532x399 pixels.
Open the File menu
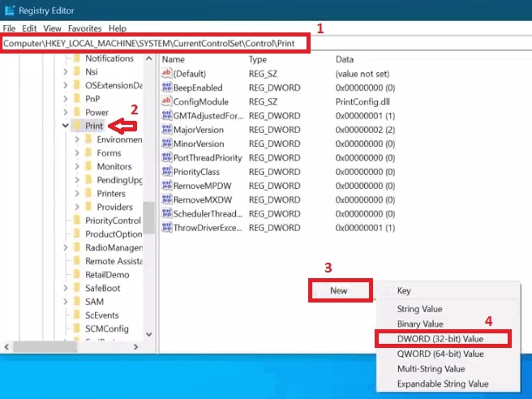click(9, 28)
